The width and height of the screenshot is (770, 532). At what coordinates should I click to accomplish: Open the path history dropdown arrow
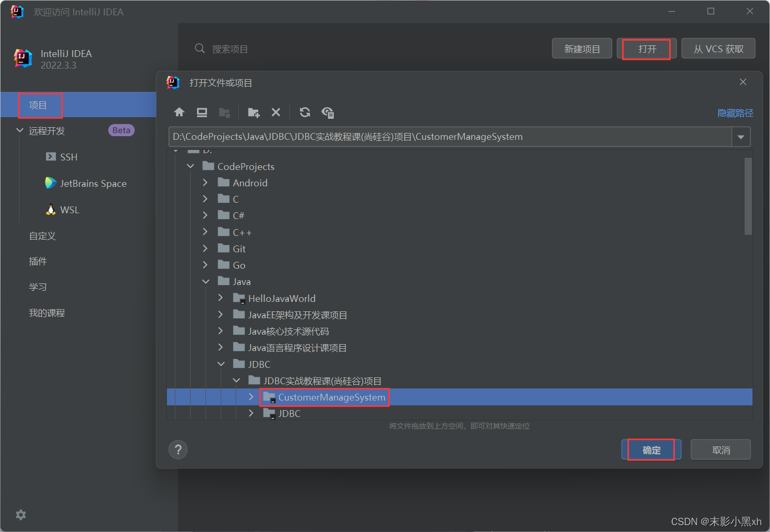coord(741,137)
